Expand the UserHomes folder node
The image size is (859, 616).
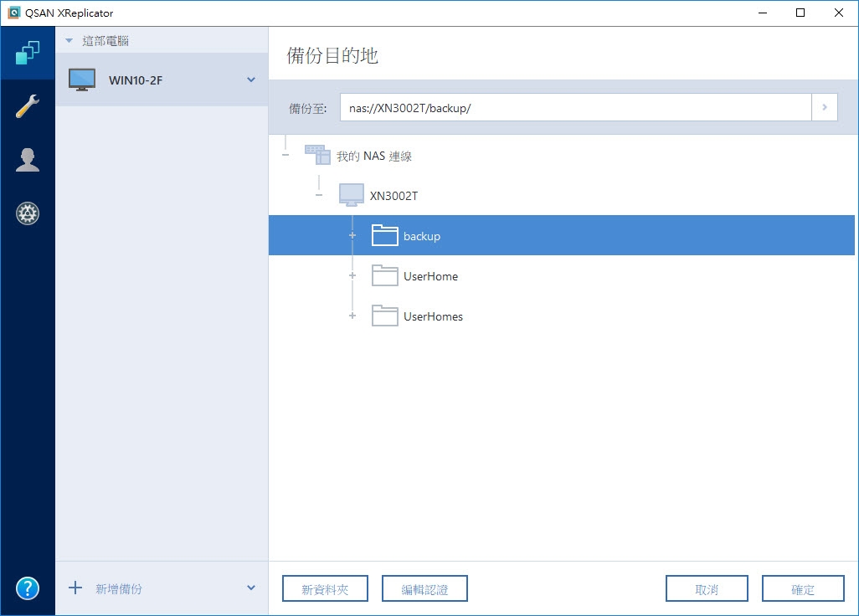click(352, 316)
